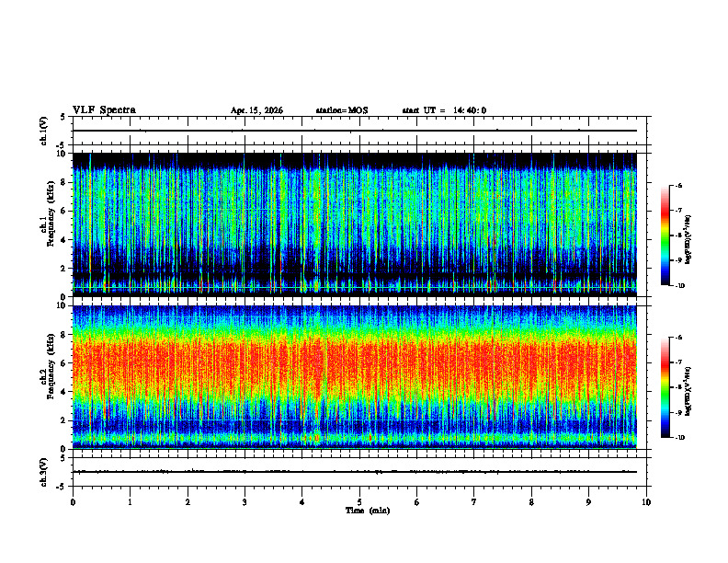This screenshot has height=563, width=728.
Task: Click the "ch.3(V)" voltage axis label
Action: 44,472
